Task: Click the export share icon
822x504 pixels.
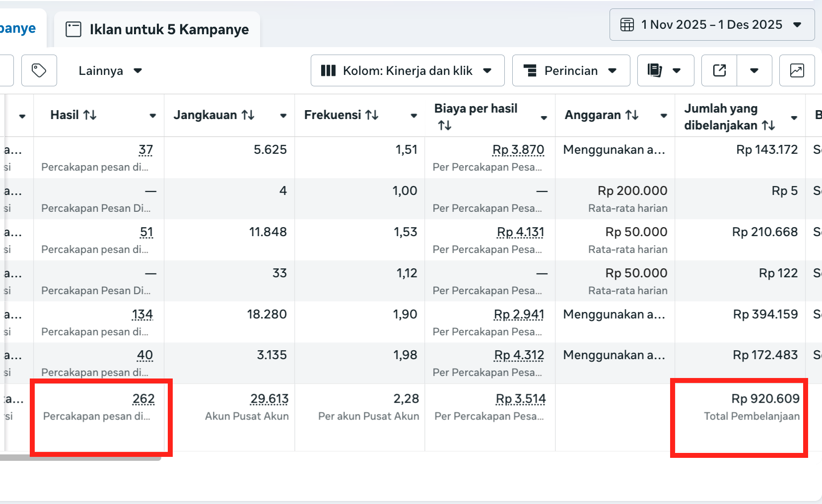Action: tap(719, 70)
